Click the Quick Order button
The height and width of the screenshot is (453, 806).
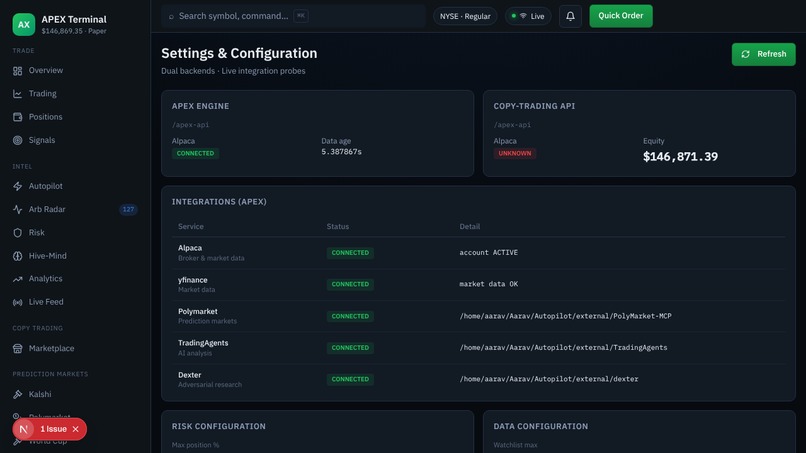tap(621, 16)
